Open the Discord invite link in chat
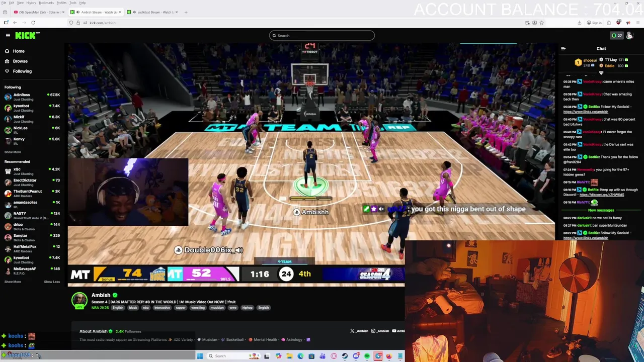 tap(601, 195)
